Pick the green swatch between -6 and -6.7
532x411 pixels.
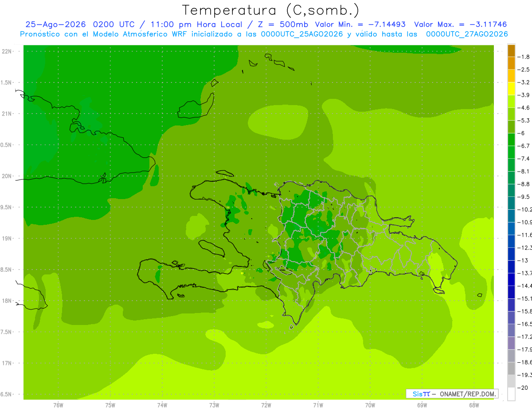coord(511,140)
